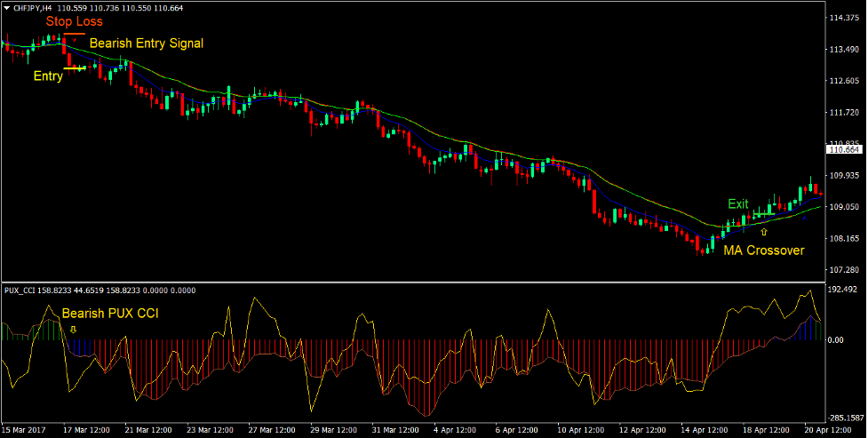This screenshot has width=868, height=438.
Task: Click the 112.605 price axis label
Action: tap(844, 82)
